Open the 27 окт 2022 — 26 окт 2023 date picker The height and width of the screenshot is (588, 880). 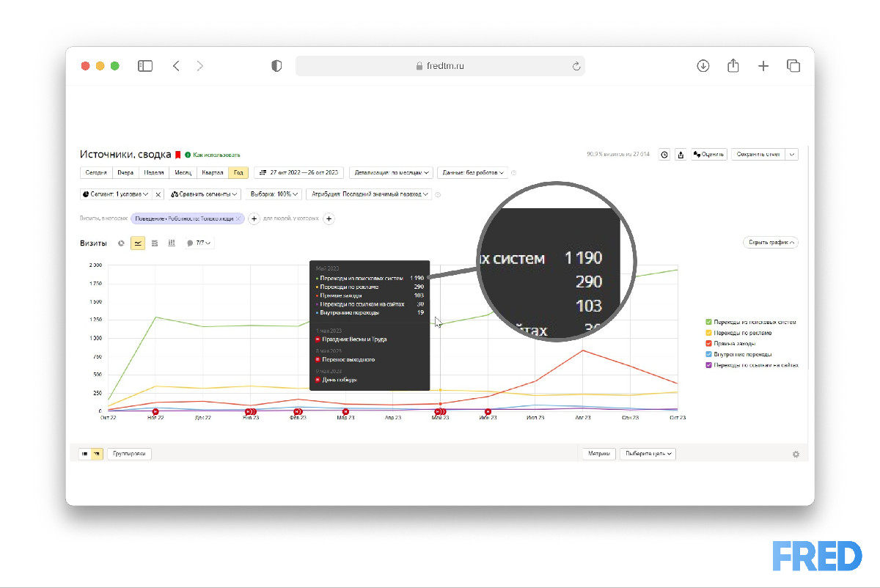coord(299,173)
